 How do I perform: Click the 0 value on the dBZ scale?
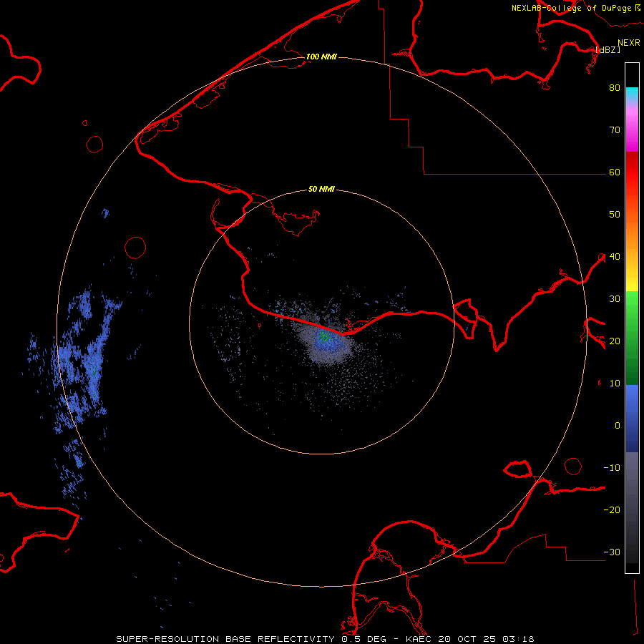pos(618,426)
